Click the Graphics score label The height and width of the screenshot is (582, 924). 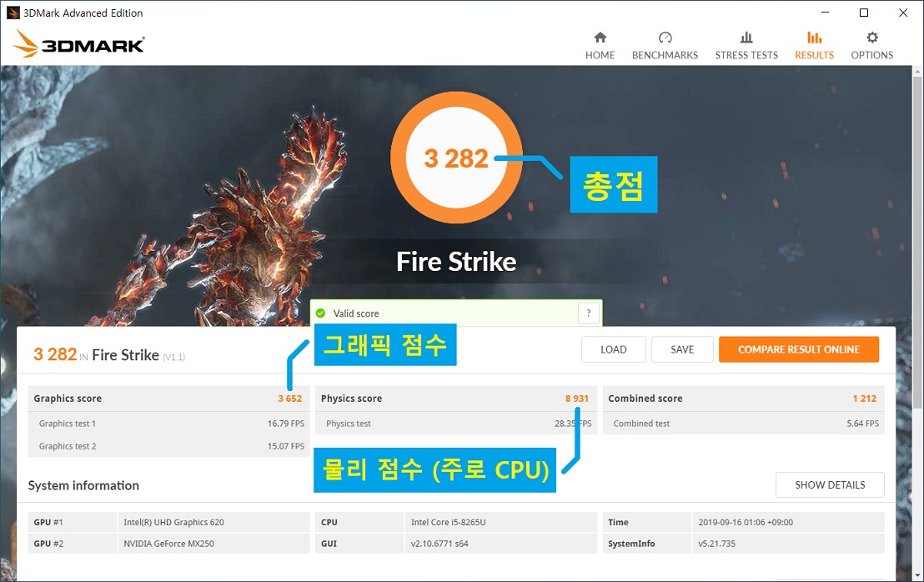(x=68, y=399)
